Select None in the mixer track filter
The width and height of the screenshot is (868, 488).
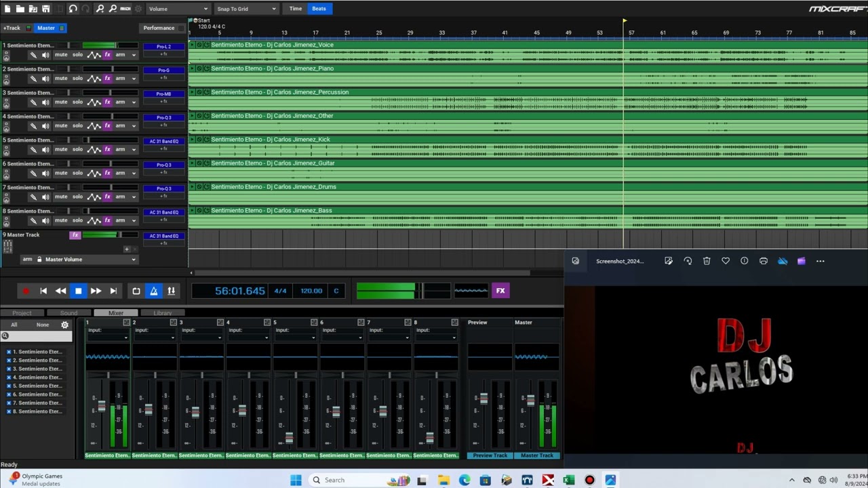43,325
